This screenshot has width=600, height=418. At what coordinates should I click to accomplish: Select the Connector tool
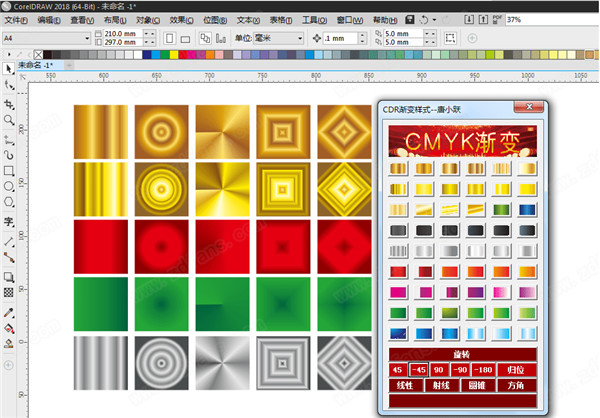(9, 258)
